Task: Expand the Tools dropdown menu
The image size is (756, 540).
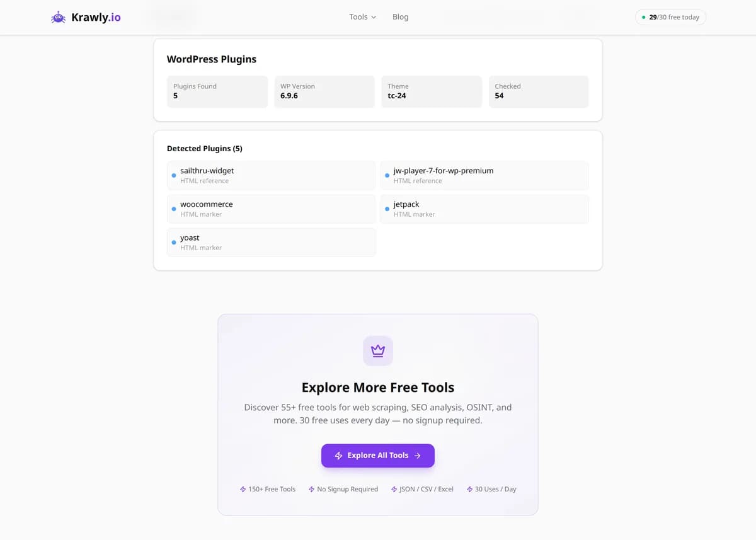Action: pyautogui.click(x=362, y=17)
